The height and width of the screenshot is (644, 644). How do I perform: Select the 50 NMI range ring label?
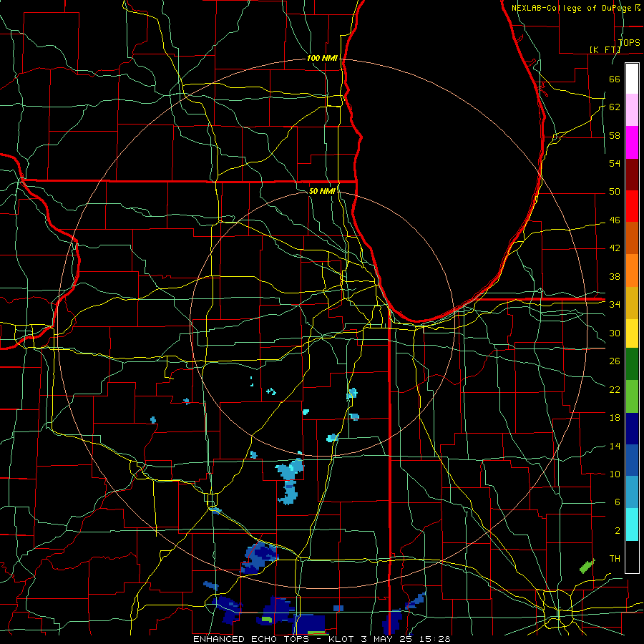click(322, 191)
